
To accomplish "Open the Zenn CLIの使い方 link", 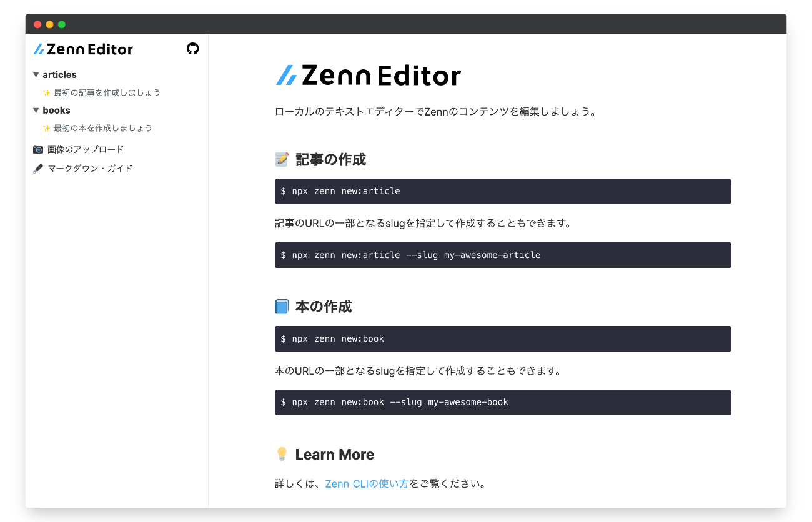I will [367, 483].
